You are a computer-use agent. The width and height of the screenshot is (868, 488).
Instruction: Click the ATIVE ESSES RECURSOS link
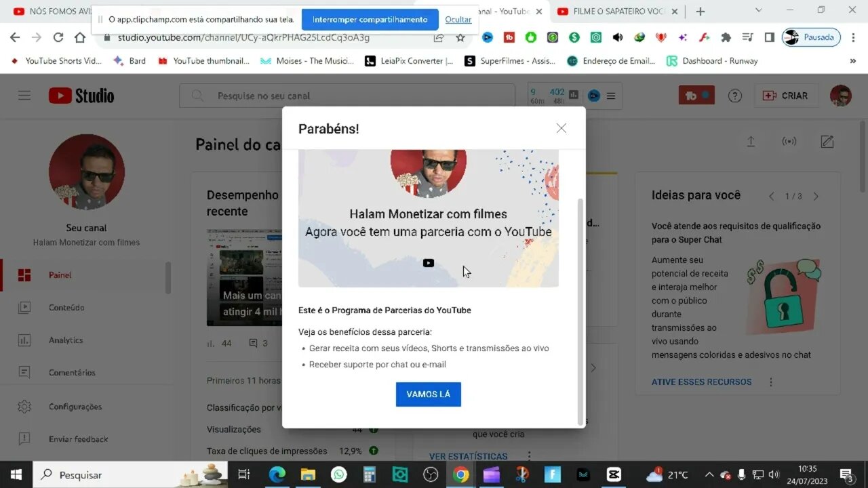701,382
